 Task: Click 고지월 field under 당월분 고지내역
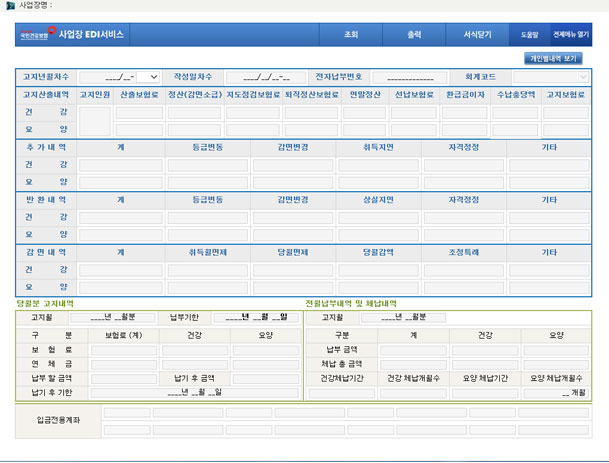(113, 318)
